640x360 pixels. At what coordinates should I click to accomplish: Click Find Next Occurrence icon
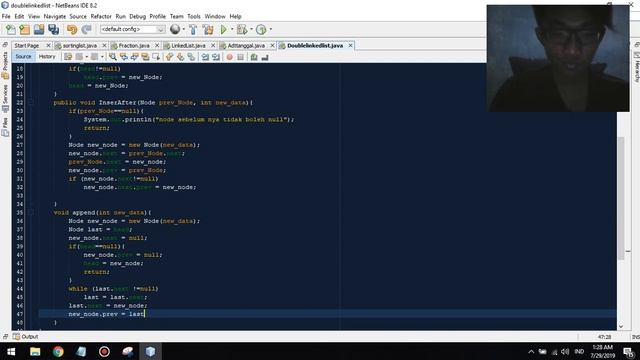[x=134, y=57]
